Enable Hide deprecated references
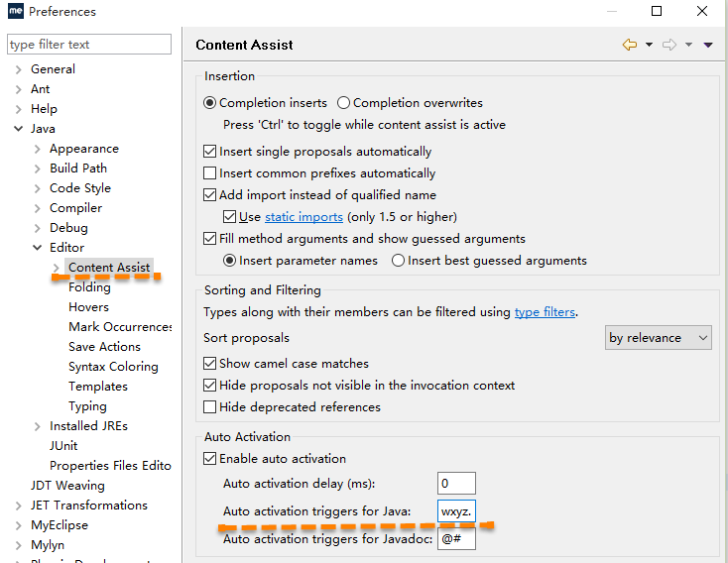 (210, 407)
